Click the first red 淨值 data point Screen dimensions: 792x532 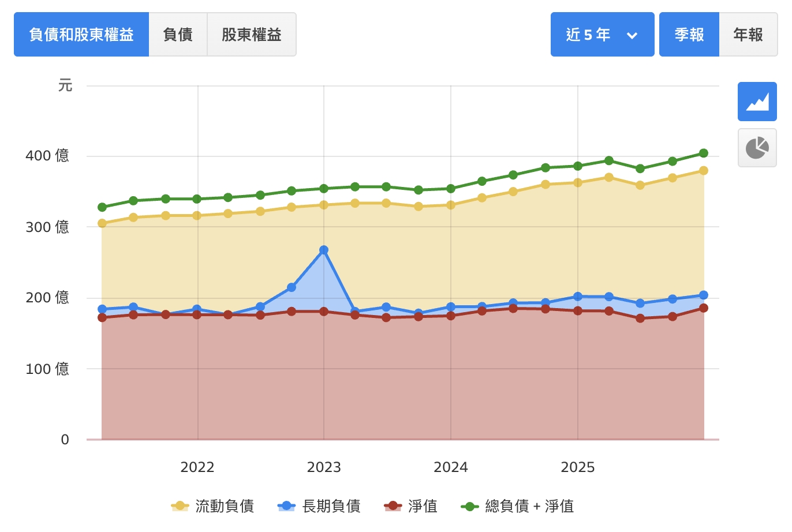102,317
